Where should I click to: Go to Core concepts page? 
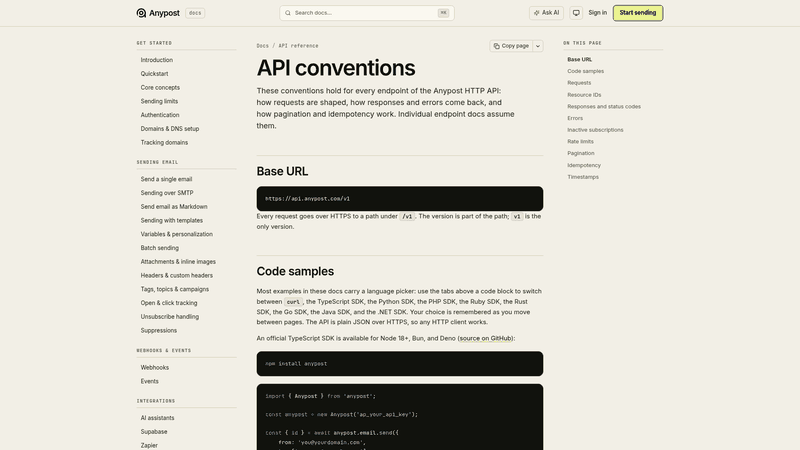tap(160, 87)
